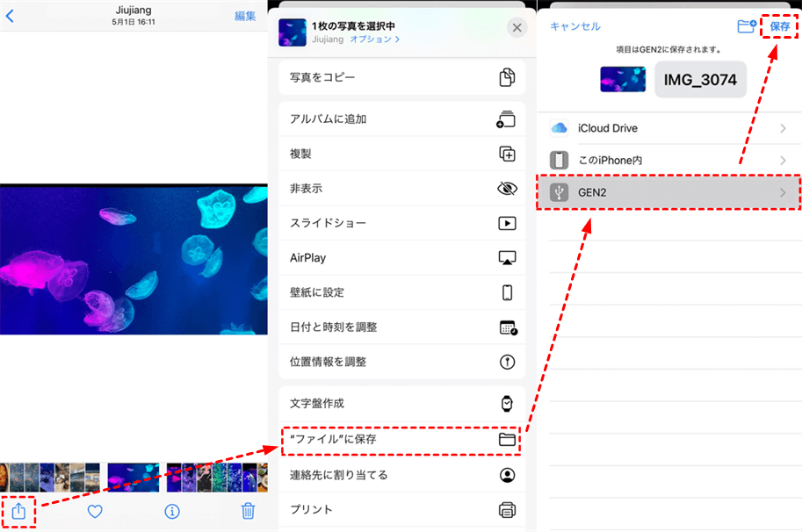The width and height of the screenshot is (802, 532).
Task: Open the photo info icon
Action: [172, 511]
